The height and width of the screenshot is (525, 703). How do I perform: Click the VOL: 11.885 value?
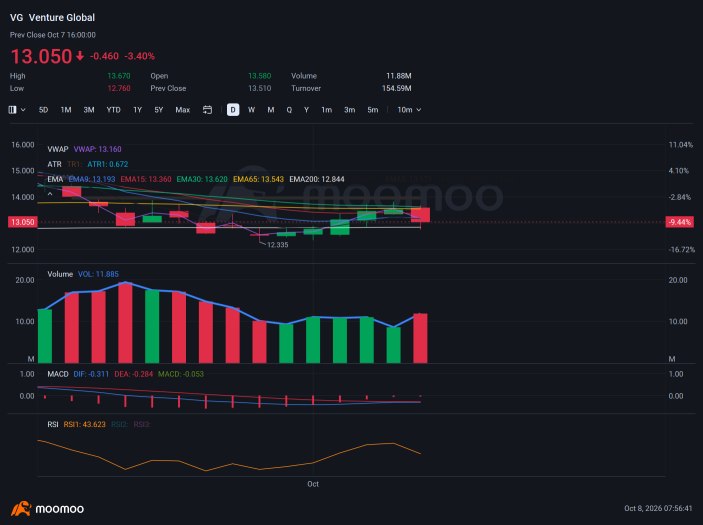(x=98, y=274)
